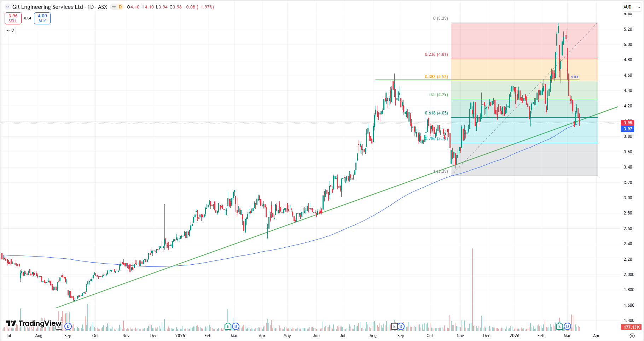
Task: Click the orange D delayed-data badge
Action: 120,7
